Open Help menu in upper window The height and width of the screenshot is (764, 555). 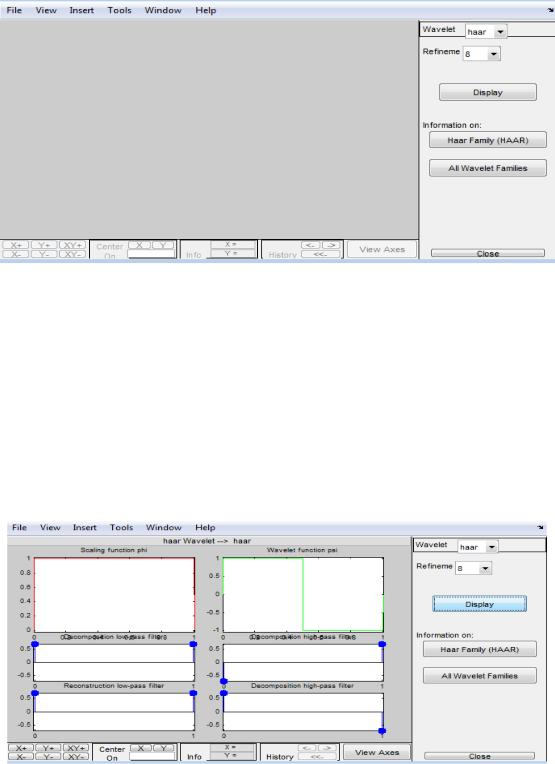click(x=206, y=10)
